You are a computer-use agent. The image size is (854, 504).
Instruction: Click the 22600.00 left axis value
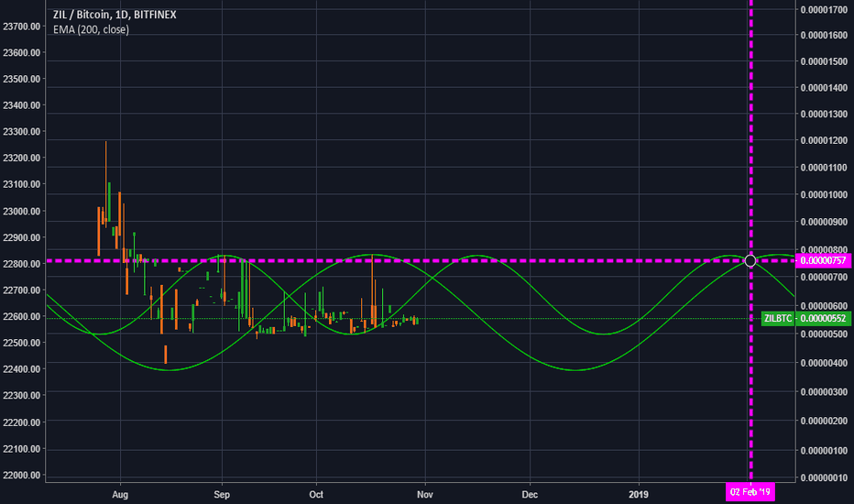coord(21,316)
